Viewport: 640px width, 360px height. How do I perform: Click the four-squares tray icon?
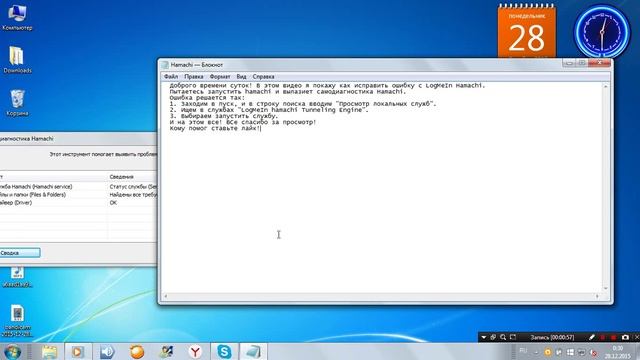570,352
